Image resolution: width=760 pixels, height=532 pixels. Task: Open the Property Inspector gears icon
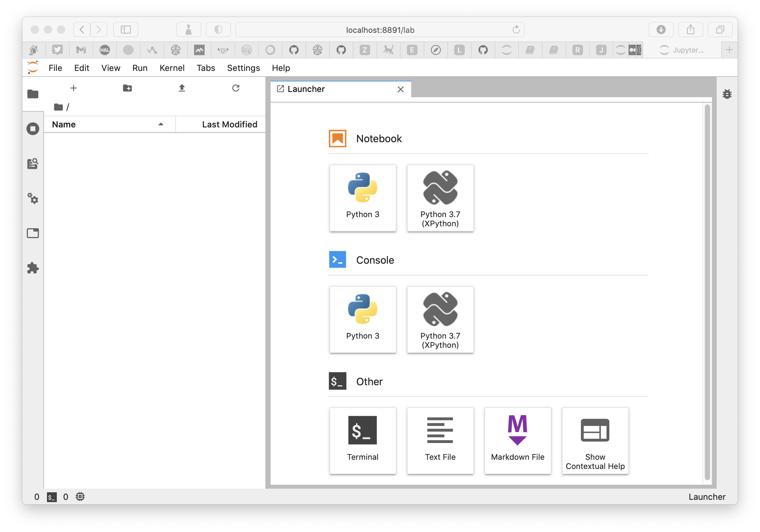33,198
